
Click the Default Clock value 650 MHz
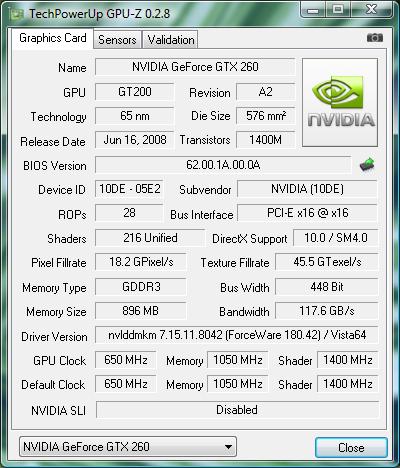click(x=126, y=384)
